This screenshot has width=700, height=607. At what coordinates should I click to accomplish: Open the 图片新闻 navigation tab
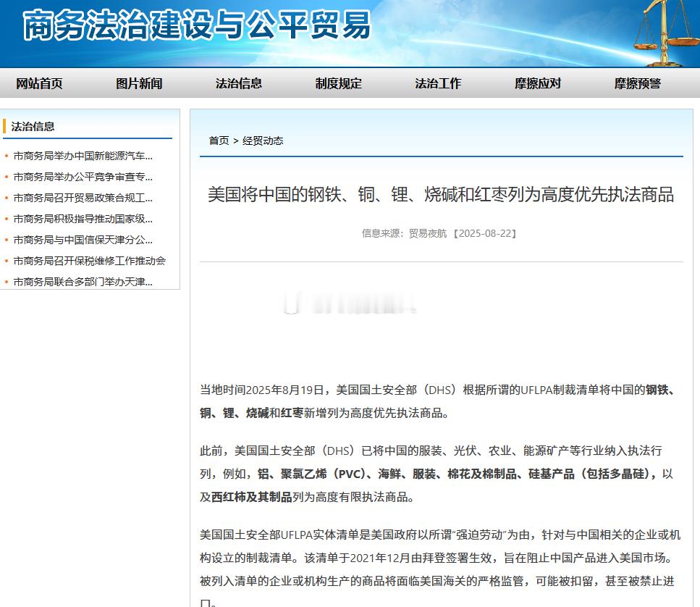(139, 83)
